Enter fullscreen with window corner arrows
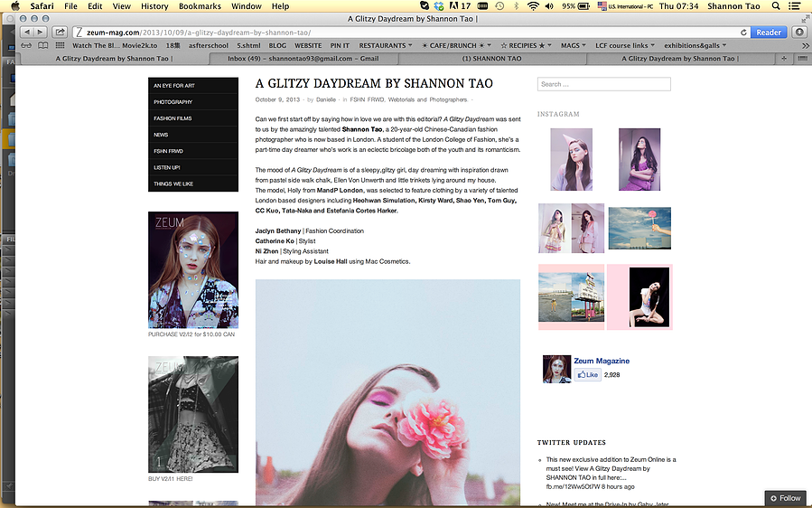Screen dimensions: 812x508 click(806, 19)
